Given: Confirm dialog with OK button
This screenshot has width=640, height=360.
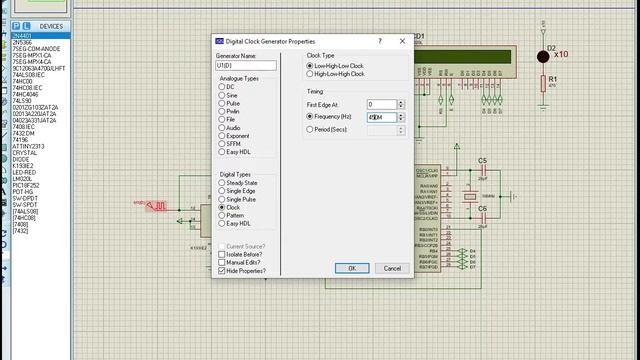Looking at the screenshot, I should (x=352, y=268).
